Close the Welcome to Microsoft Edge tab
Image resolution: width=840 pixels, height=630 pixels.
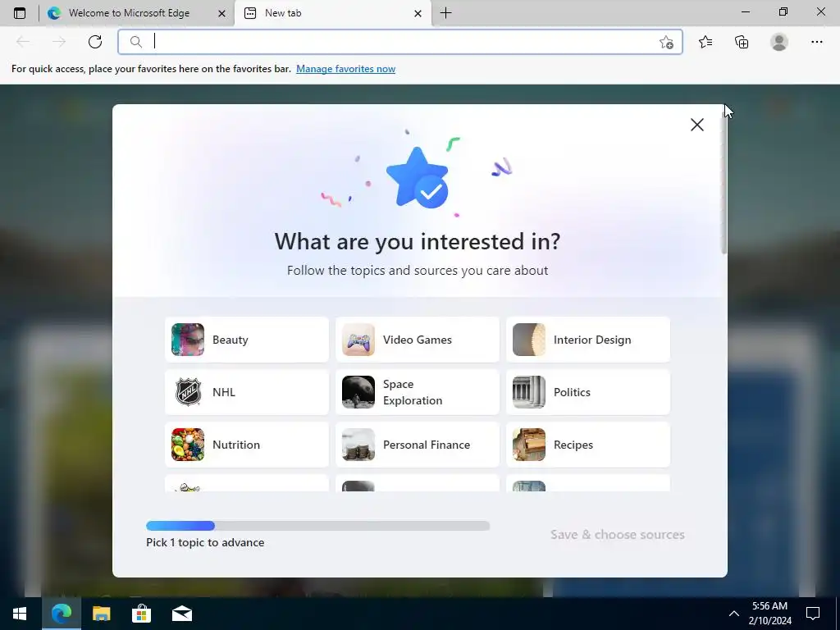click(221, 13)
